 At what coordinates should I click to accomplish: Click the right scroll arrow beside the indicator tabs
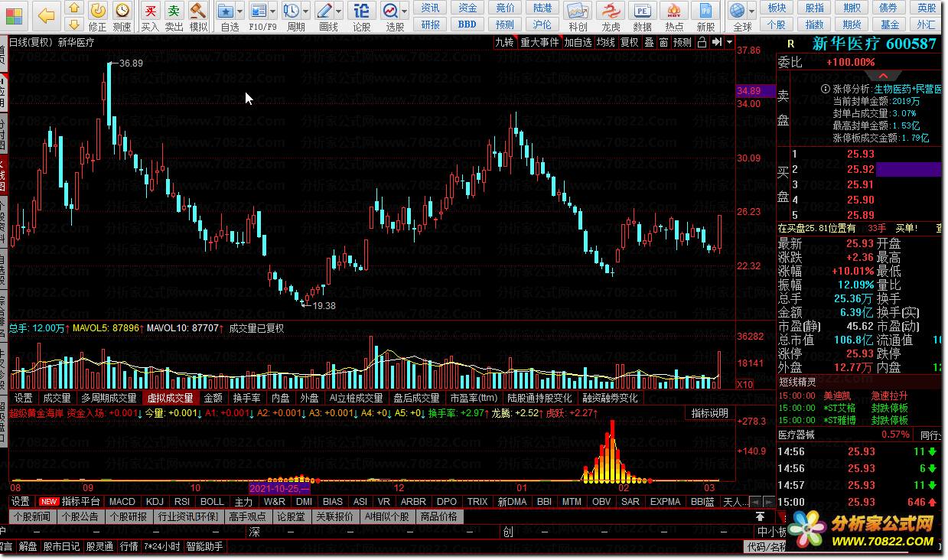pos(770,501)
